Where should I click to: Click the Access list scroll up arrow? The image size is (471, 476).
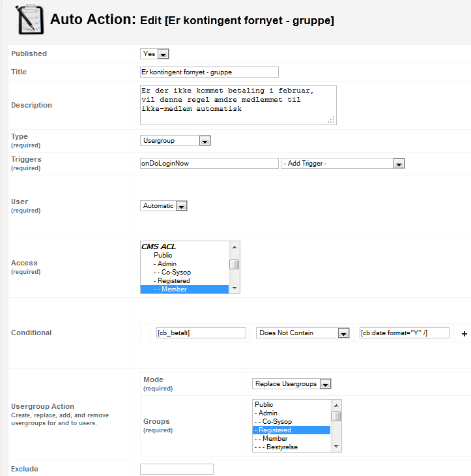tap(235, 247)
